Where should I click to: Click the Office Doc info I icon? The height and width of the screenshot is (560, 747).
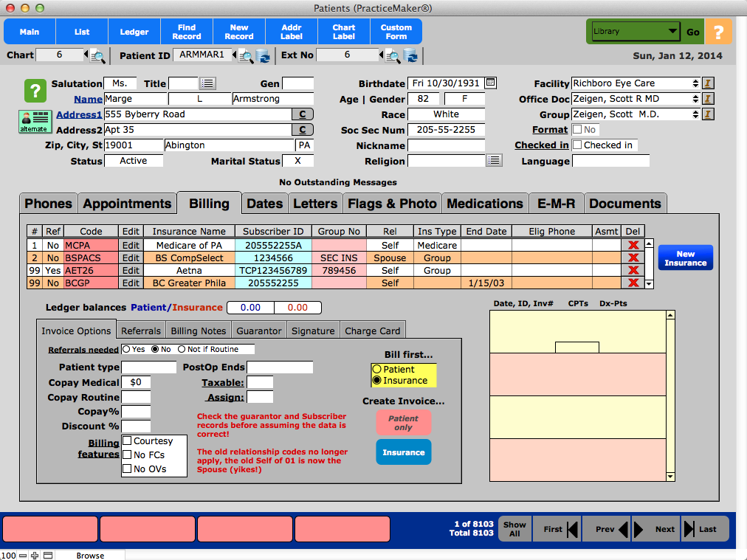point(709,99)
